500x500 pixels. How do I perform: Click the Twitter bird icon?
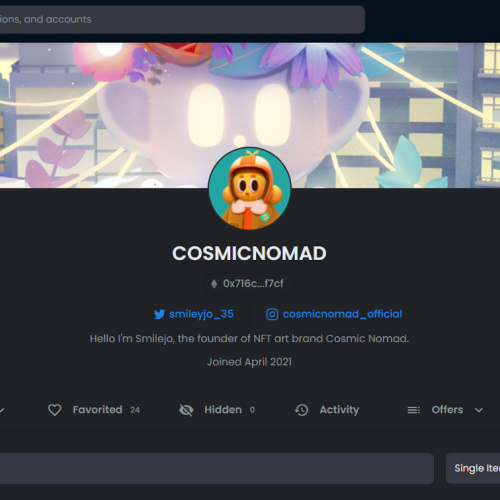click(x=159, y=314)
